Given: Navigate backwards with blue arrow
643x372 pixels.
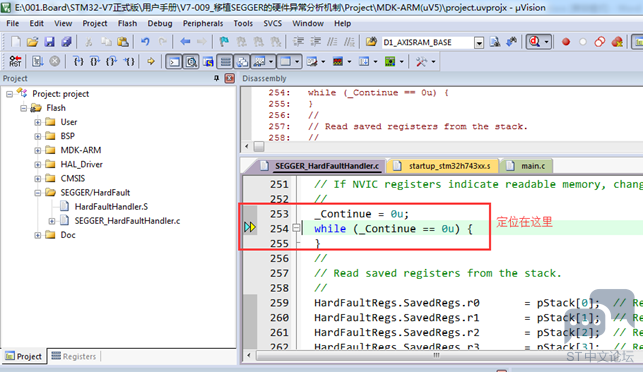Looking at the screenshot, I should [185, 42].
